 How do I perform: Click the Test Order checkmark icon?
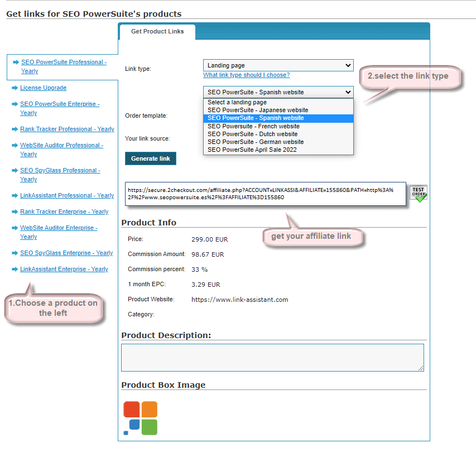(419, 193)
